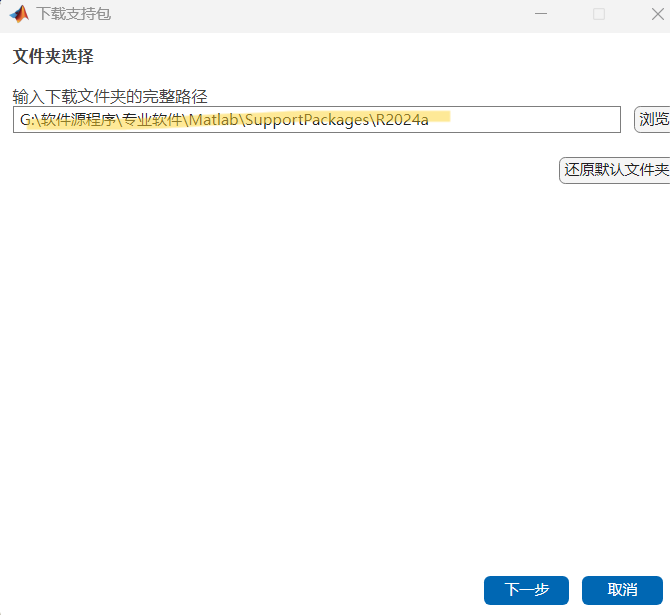Click the MATLAB logo in title bar

(19, 14)
